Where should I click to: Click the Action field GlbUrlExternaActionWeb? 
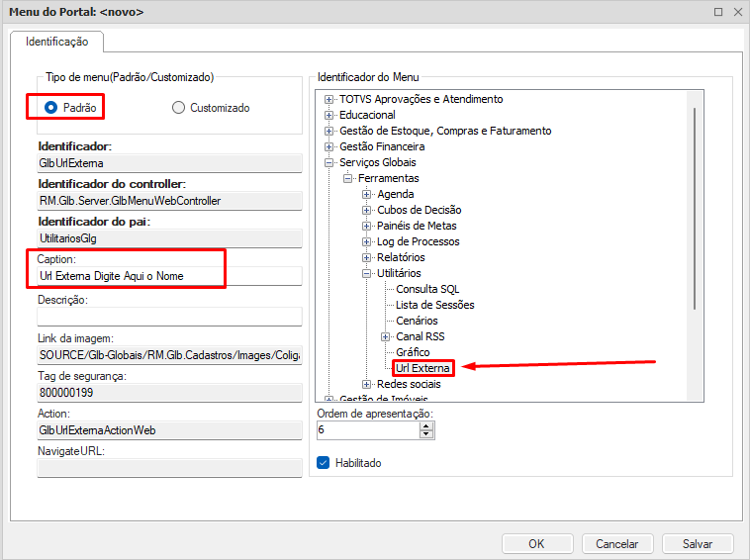[x=169, y=430]
